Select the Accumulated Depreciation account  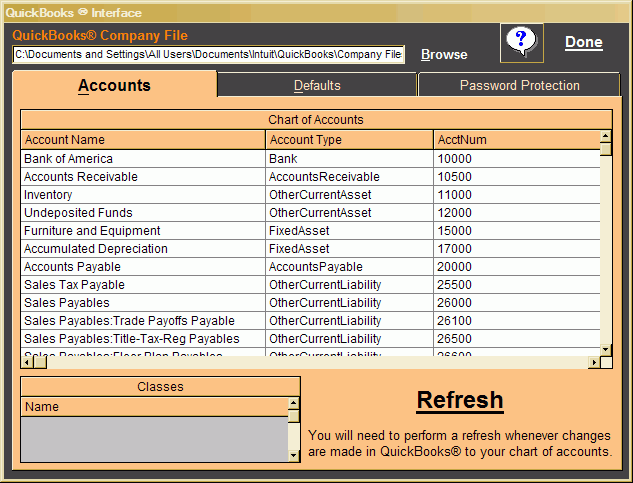pyautogui.click(x=143, y=249)
